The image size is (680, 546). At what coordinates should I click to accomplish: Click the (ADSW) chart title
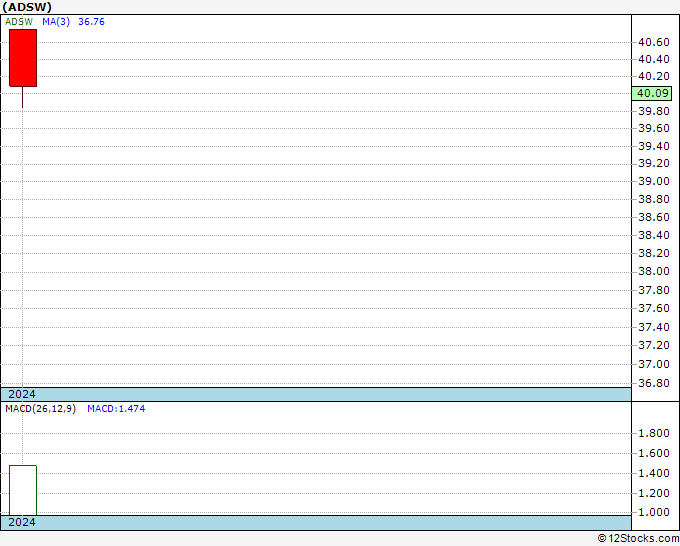pyautogui.click(x=27, y=7)
